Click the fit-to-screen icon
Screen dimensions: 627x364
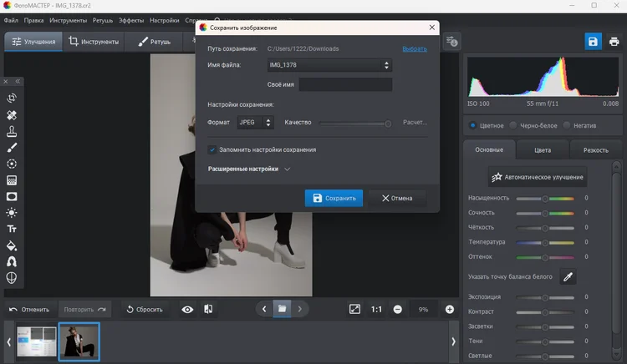(354, 309)
